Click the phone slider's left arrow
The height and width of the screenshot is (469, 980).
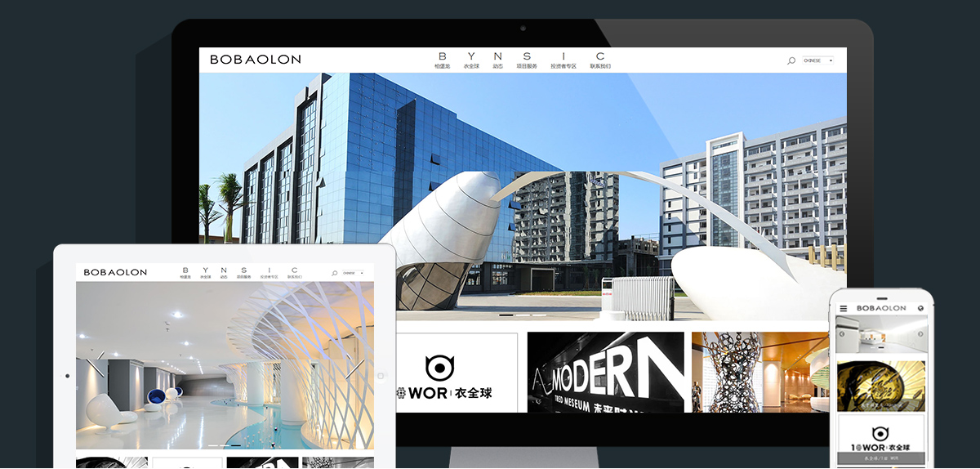click(x=841, y=334)
